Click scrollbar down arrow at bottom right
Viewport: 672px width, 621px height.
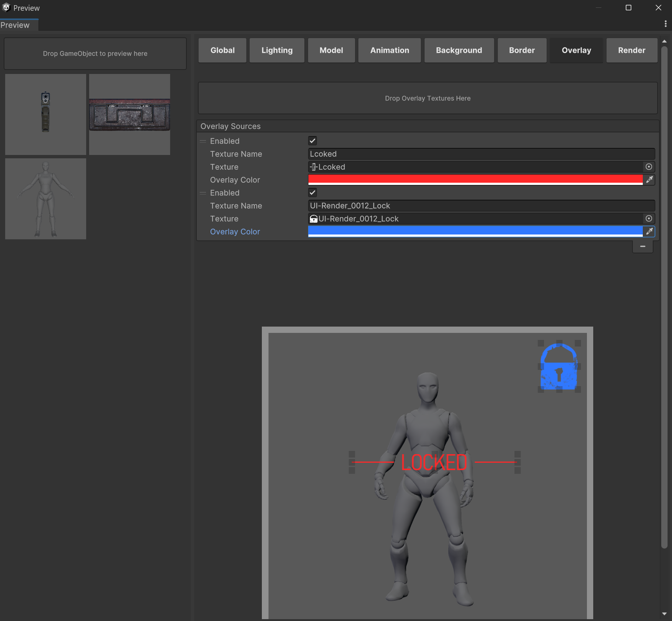pos(664,614)
